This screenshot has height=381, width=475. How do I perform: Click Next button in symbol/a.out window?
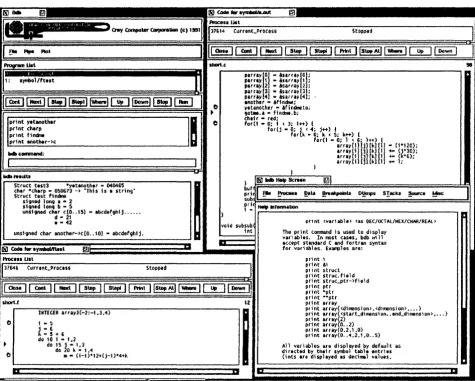pyautogui.click(x=271, y=51)
